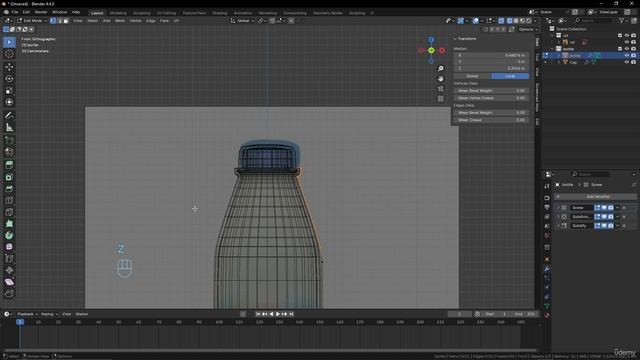
Task: Remove the Screw modifier with X
Action: (624, 208)
